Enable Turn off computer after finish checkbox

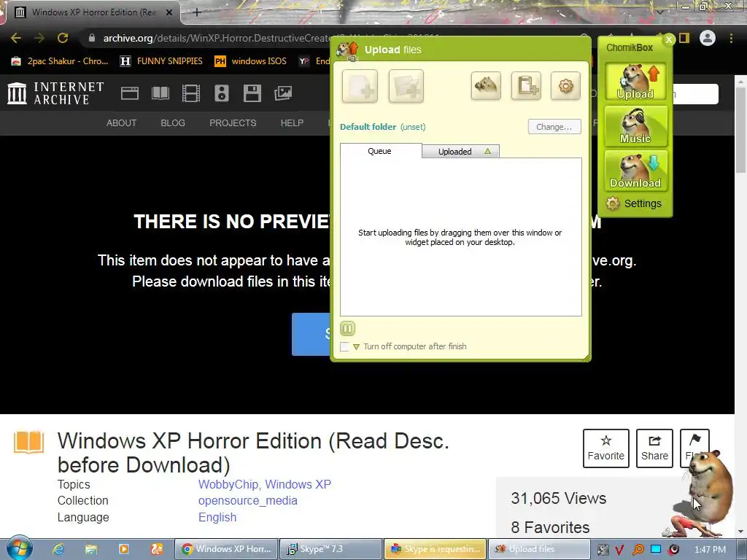[344, 346]
